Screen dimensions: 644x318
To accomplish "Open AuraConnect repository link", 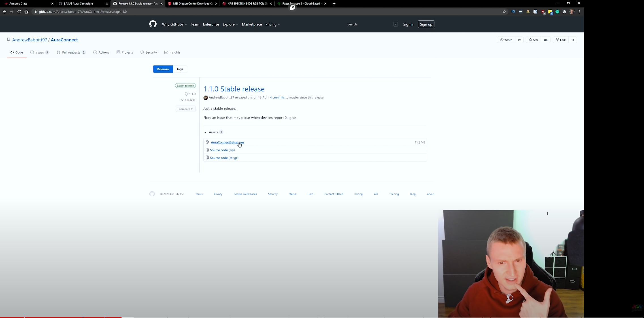I will (x=64, y=40).
